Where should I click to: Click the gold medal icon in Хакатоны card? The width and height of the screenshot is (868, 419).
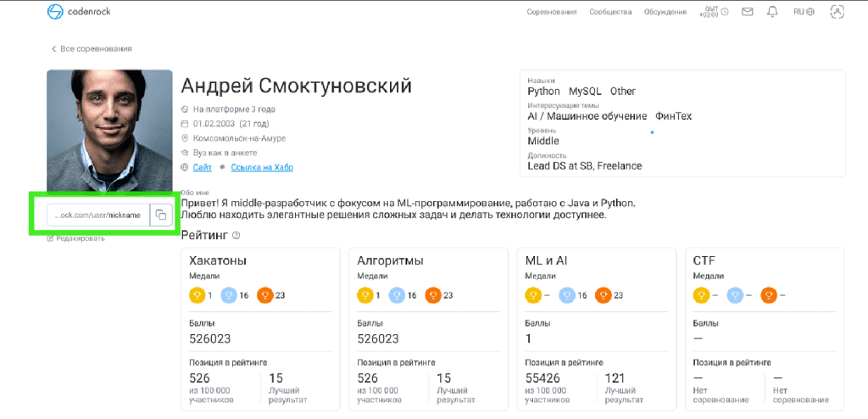point(198,295)
